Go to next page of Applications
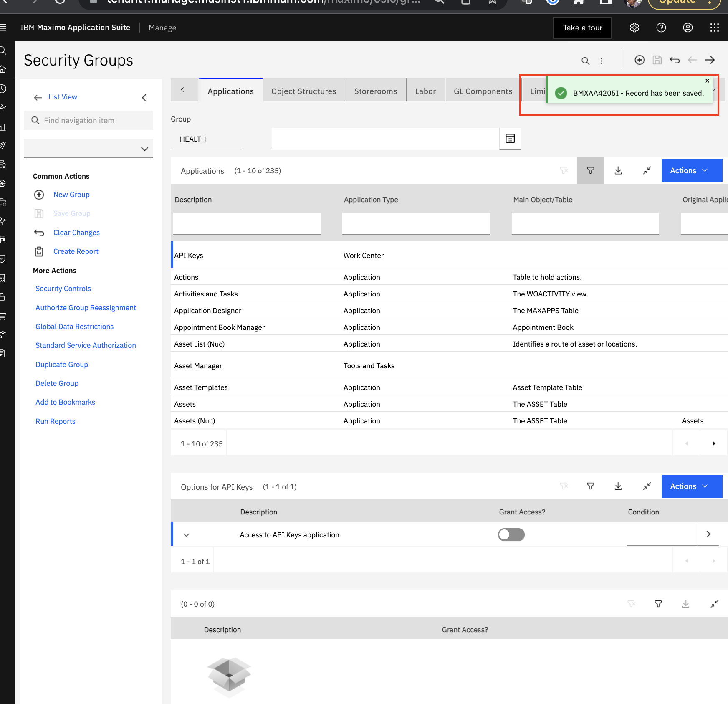The width and height of the screenshot is (728, 704). 713,443
